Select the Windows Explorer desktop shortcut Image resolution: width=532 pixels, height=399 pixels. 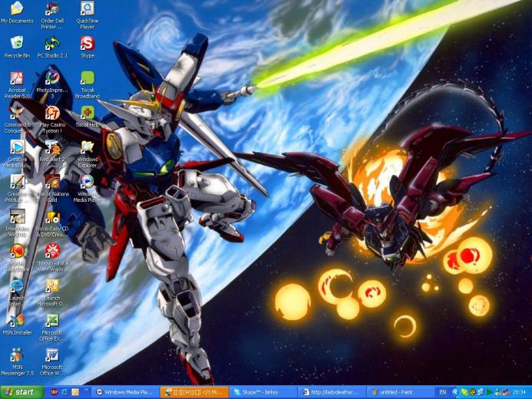pyautogui.click(x=88, y=154)
